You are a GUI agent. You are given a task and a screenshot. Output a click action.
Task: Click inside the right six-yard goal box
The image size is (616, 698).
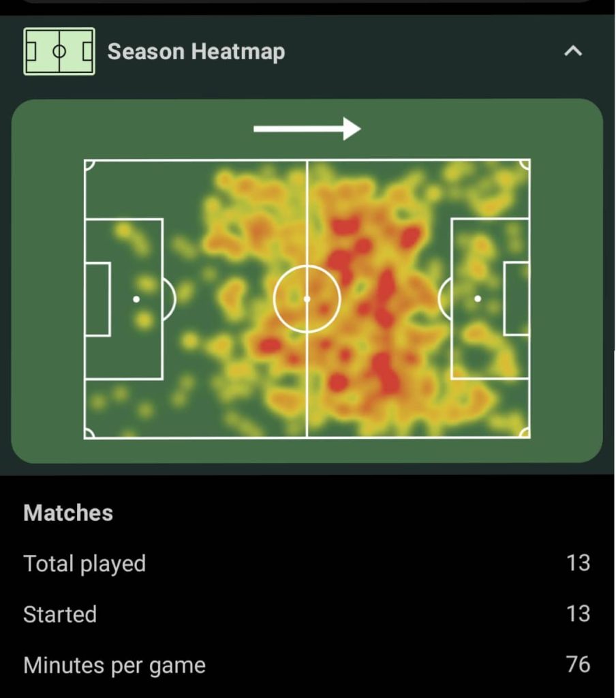pos(517,299)
